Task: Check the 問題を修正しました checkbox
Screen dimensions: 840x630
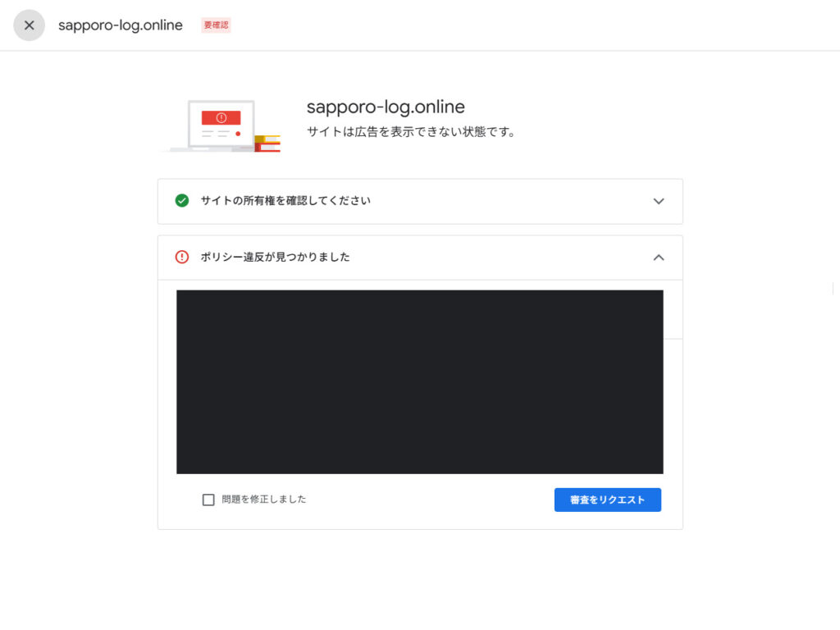Action: [208, 500]
